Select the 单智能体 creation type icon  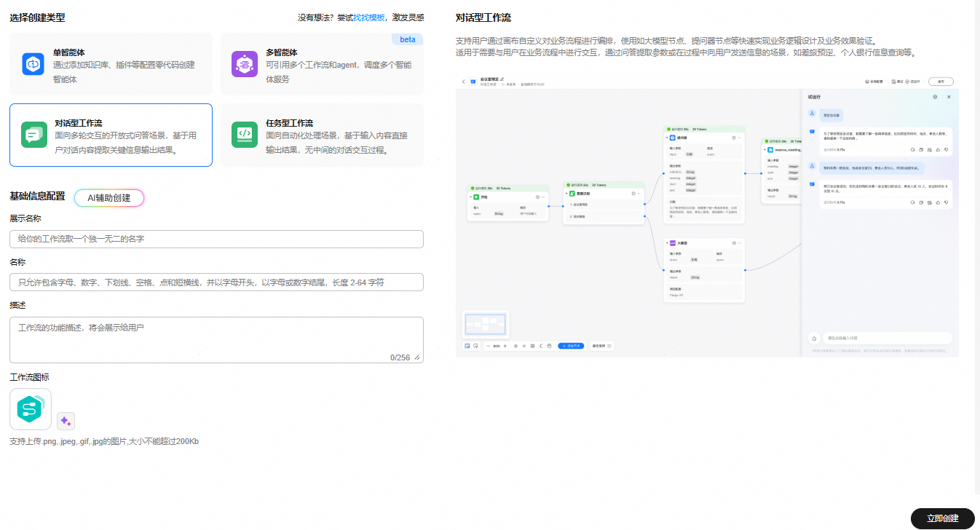click(x=33, y=64)
